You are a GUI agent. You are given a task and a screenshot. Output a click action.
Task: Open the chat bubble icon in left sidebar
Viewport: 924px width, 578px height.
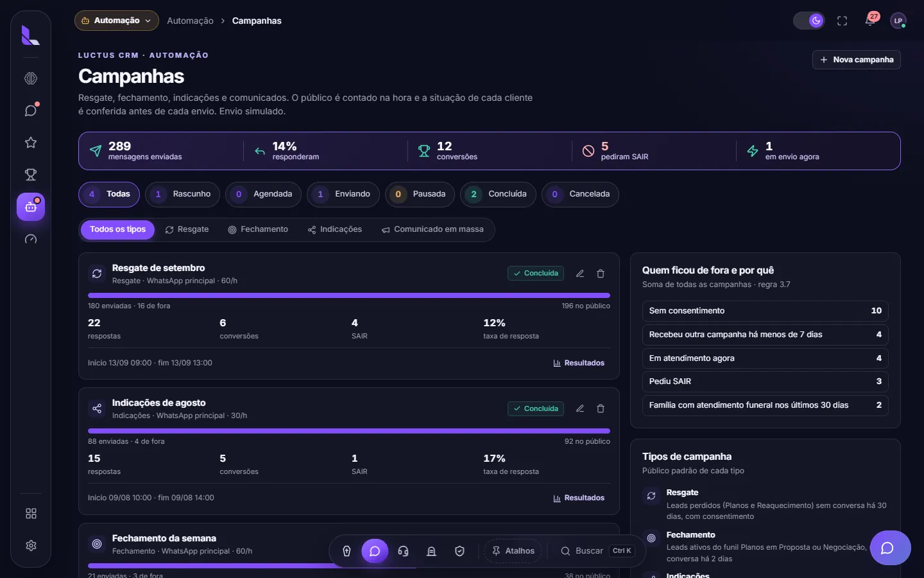(x=31, y=110)
